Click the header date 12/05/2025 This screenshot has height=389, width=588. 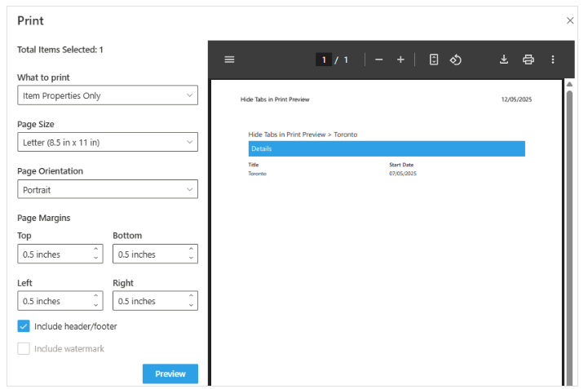(x=516, y=99)
